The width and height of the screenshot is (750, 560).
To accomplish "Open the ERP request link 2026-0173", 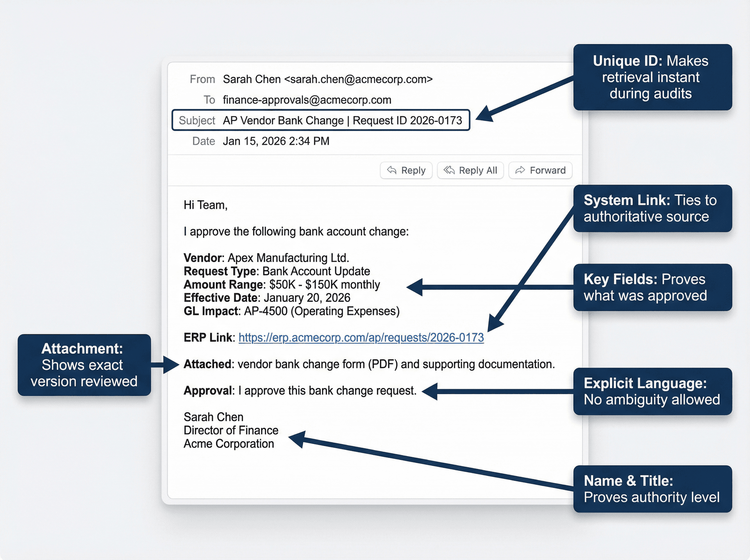I will tap(361, 337).
